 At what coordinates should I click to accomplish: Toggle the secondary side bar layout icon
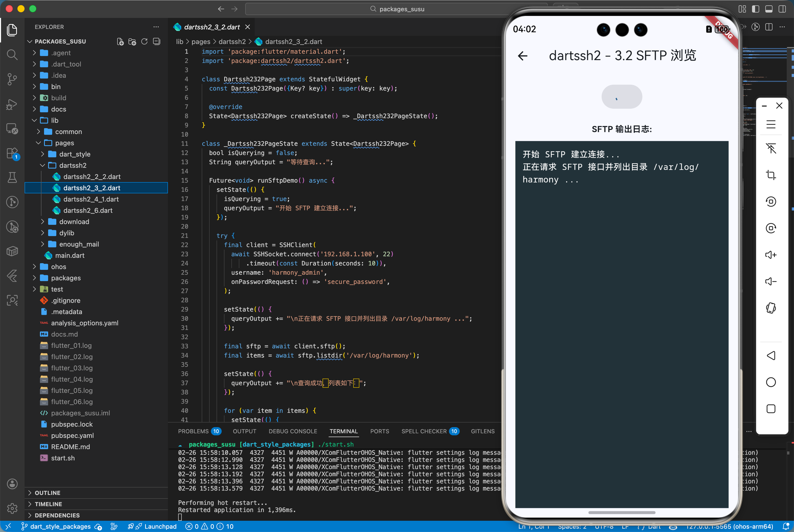pos(782,9)
